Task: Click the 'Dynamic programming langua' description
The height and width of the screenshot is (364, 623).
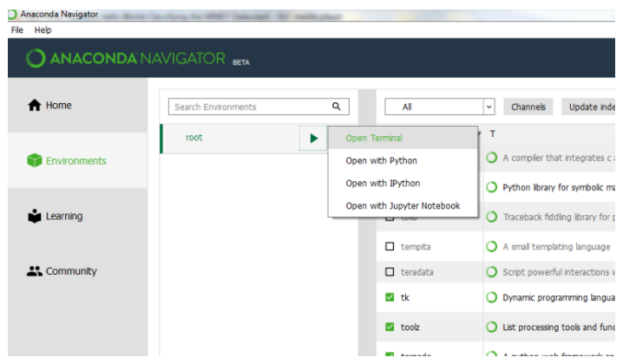Action: click(x=559, y=297)
